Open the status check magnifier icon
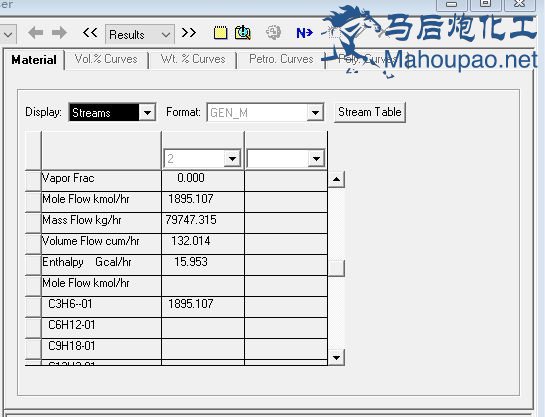Screen dimensions: 545x417 tap(243, 33)
